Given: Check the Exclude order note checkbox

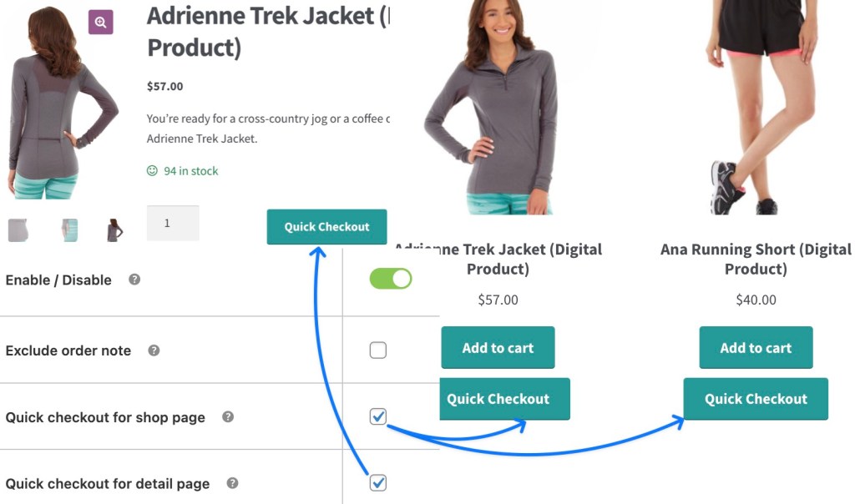Looking at the screenshot, I should click(x=378, y=350).
